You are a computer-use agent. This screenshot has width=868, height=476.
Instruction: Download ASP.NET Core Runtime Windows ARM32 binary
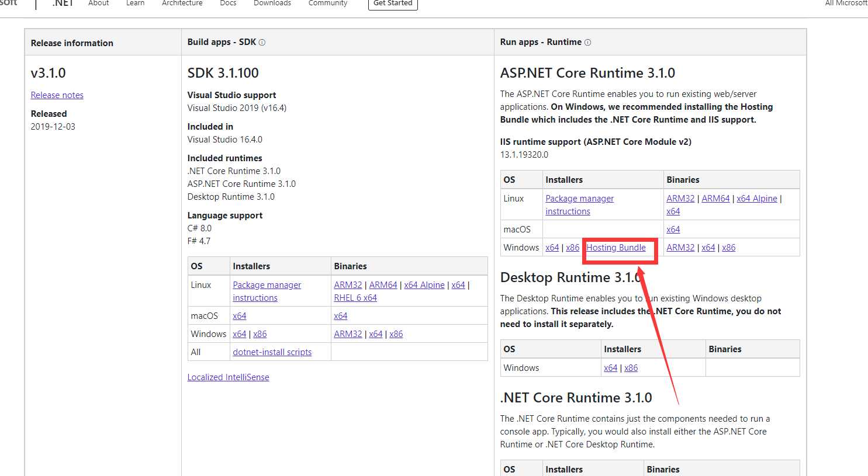tap(681, 248)
